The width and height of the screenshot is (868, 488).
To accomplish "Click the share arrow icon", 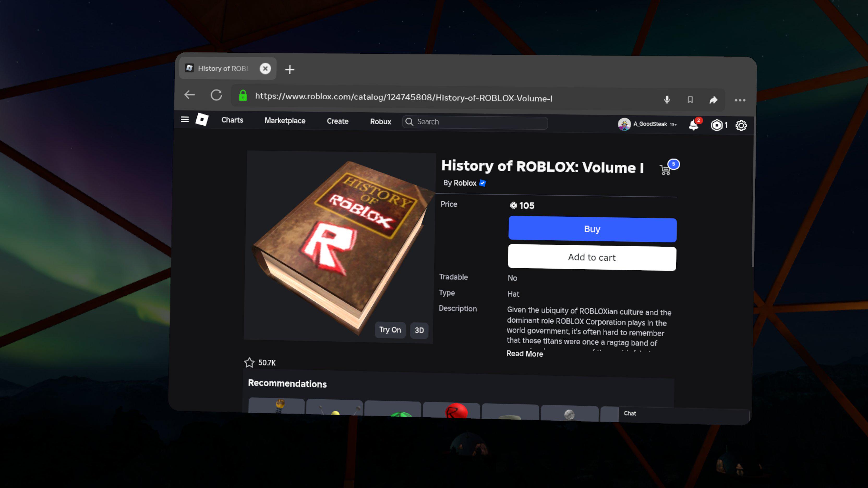I will point(713,100).
